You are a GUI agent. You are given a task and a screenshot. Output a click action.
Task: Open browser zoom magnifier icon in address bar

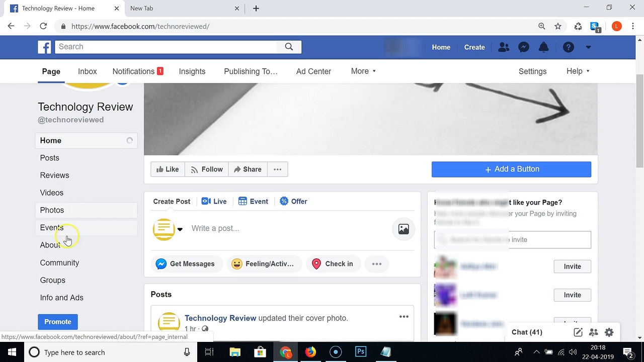click(542, 26)
